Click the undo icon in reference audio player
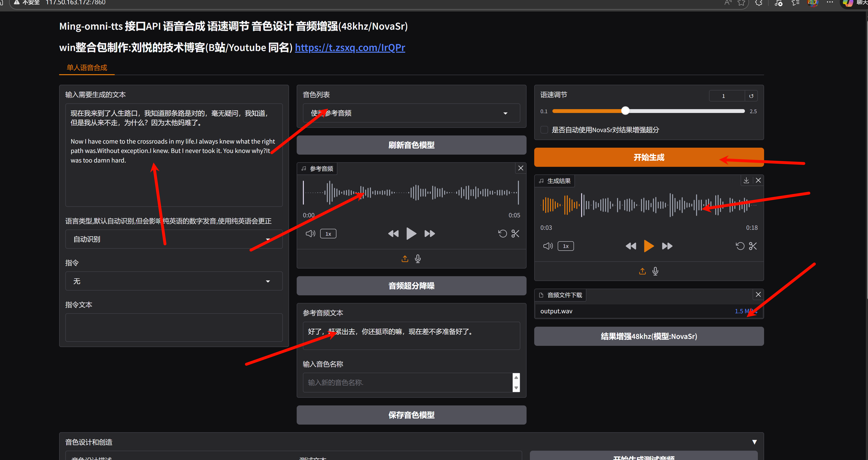868x460 pixels. coord(502,233)
